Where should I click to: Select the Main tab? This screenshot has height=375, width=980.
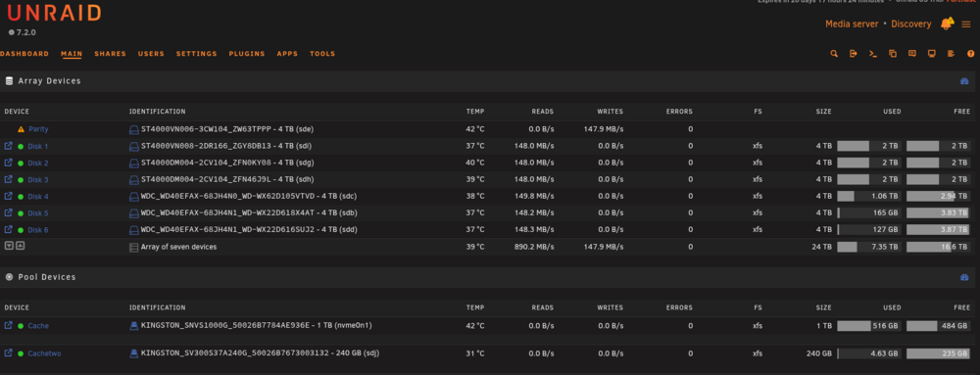(72, 54)
